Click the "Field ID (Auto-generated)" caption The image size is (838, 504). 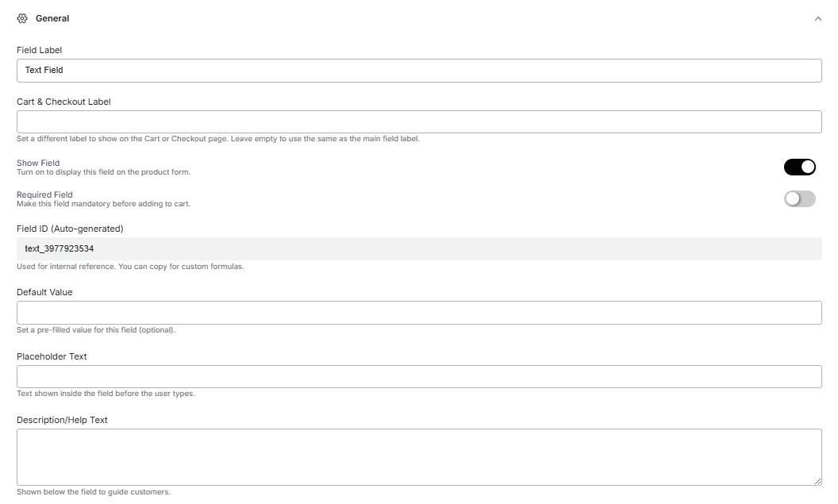(70, 229)
